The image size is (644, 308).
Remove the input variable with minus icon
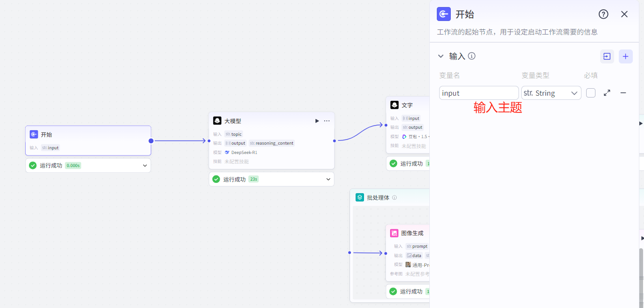click(x=623, y=93)
